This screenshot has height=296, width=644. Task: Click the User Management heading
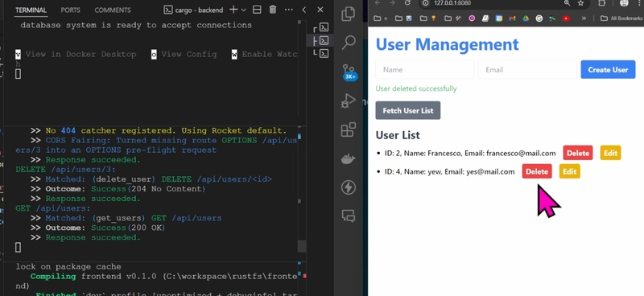point(448,44)
